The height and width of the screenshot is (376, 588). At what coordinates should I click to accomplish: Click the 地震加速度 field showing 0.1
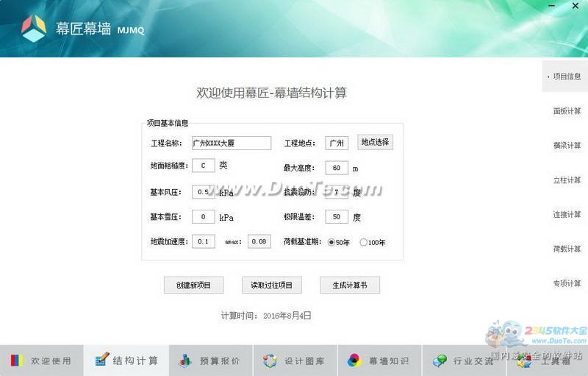tap(204, 241)
